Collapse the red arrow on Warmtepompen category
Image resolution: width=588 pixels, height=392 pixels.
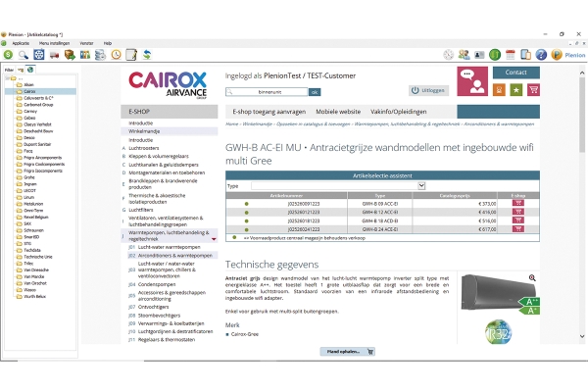point(214,239)
